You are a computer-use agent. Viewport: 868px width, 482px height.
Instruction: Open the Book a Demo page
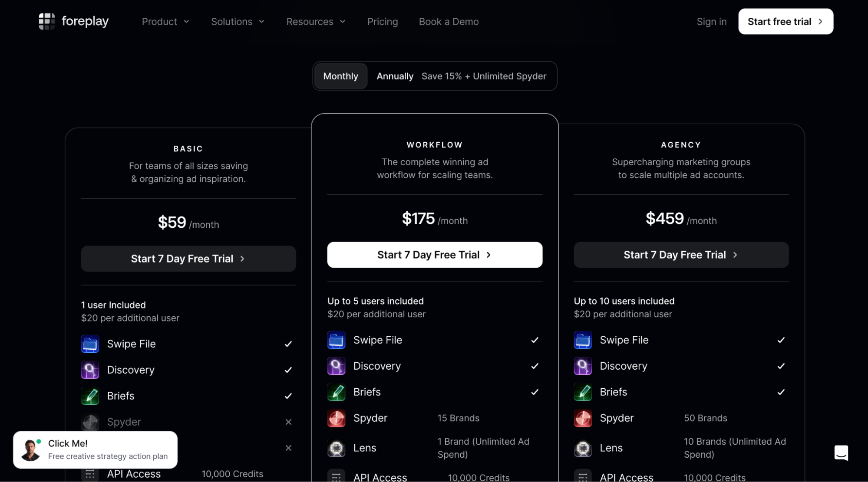449,21
